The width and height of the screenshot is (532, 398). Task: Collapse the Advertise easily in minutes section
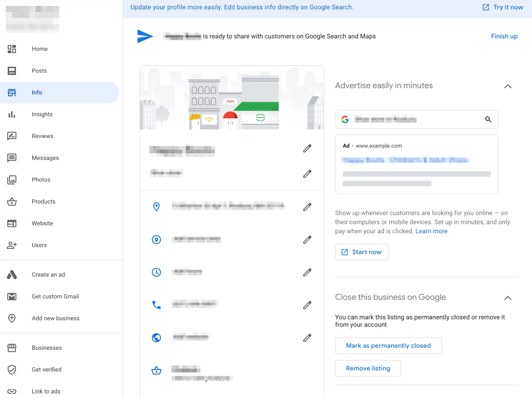tap(508, 86)
